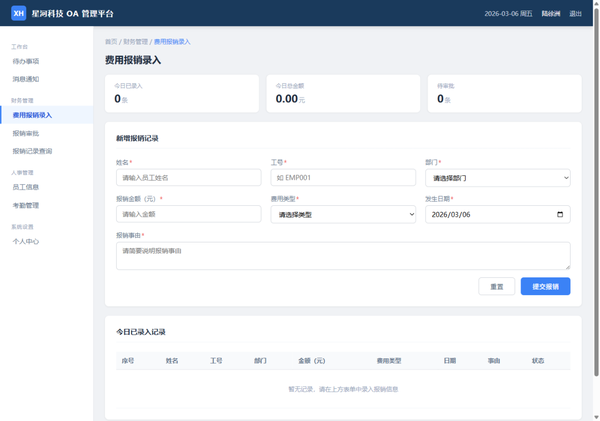Open the date picker calendar icon
The height and width of the screenshot is (421, 600).
click(x=559, y=214)
